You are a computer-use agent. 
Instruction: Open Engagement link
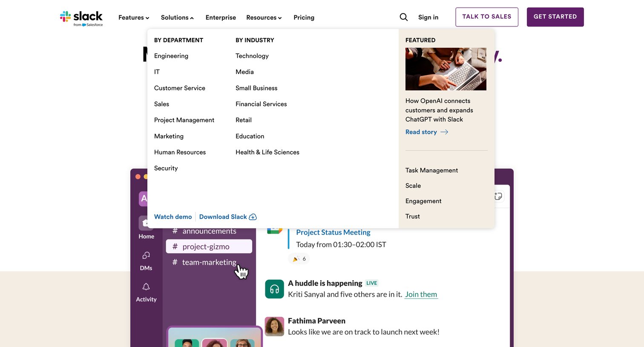coord(423,201)
